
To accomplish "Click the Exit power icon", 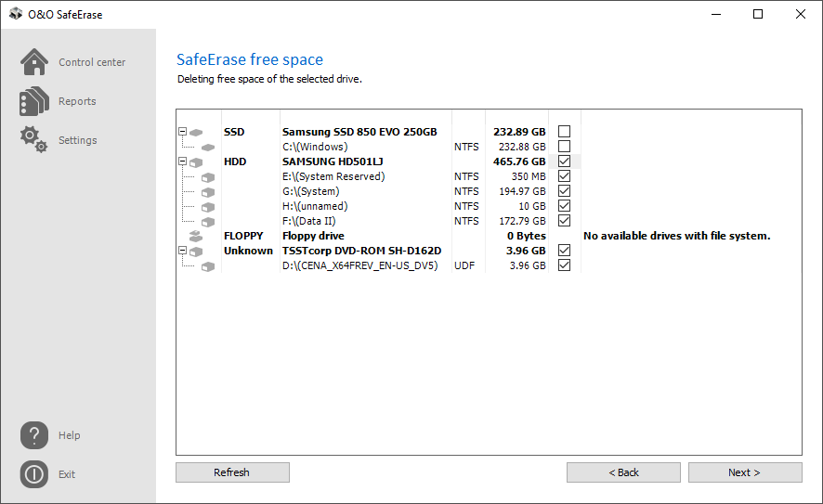I will 34,474.
